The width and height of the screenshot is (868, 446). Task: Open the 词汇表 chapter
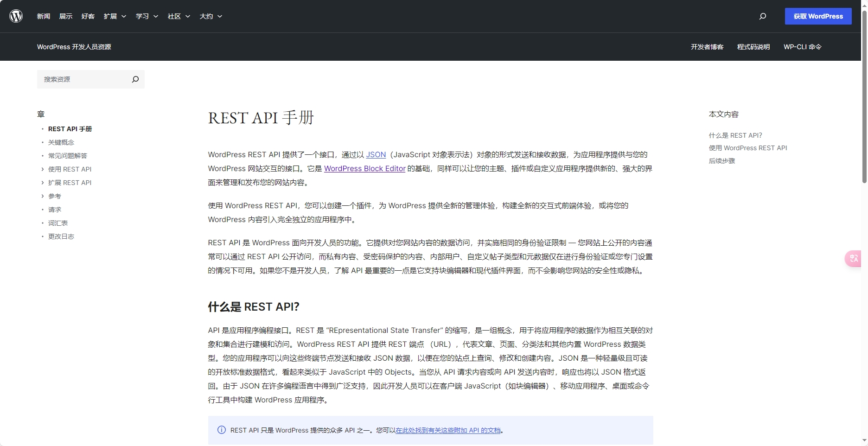click(58, 223)
